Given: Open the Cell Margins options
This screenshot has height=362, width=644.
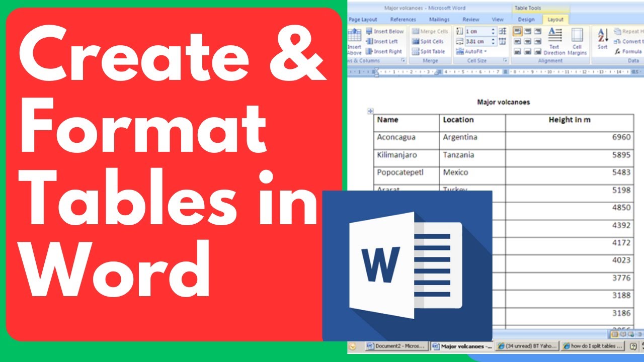Looking at the screenshot, I should point(577,41).
